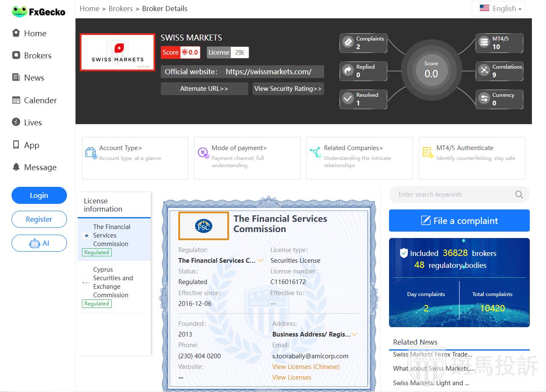
Task: Select Cyprus Securities and Exchange Commission license
Action: (113, 282)
